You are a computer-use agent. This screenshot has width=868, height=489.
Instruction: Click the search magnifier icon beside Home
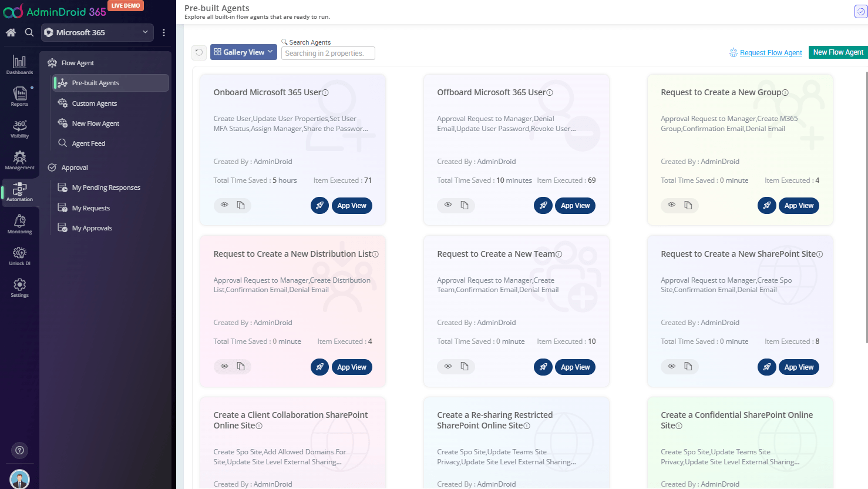tap(29, 32)
